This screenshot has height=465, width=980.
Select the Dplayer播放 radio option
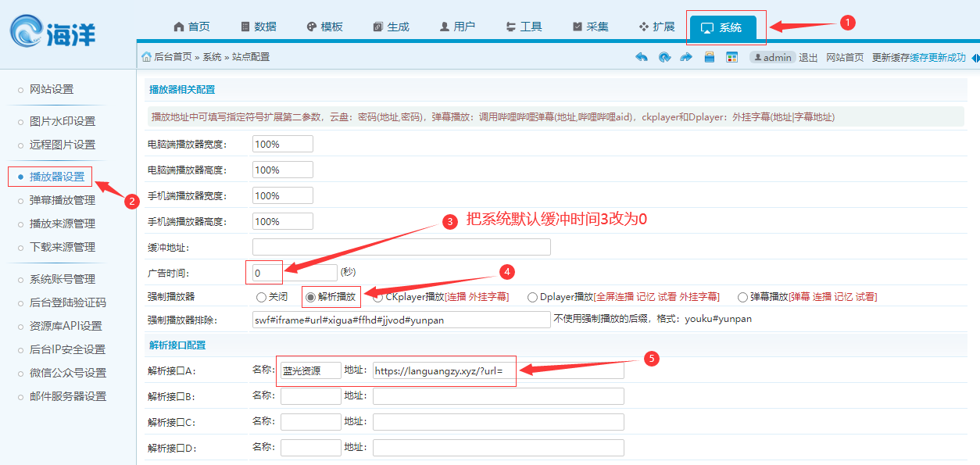[532, 297]
